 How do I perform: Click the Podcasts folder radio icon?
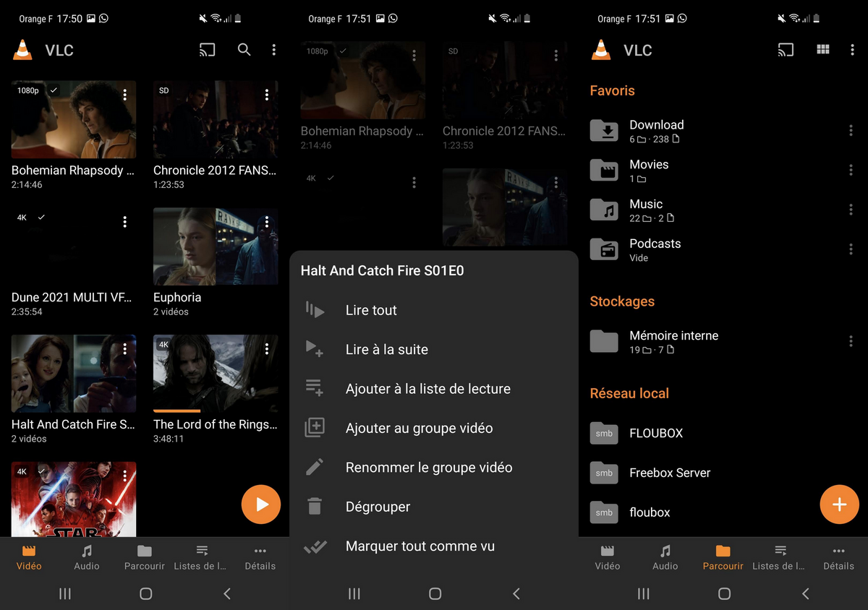pos(604,250)
